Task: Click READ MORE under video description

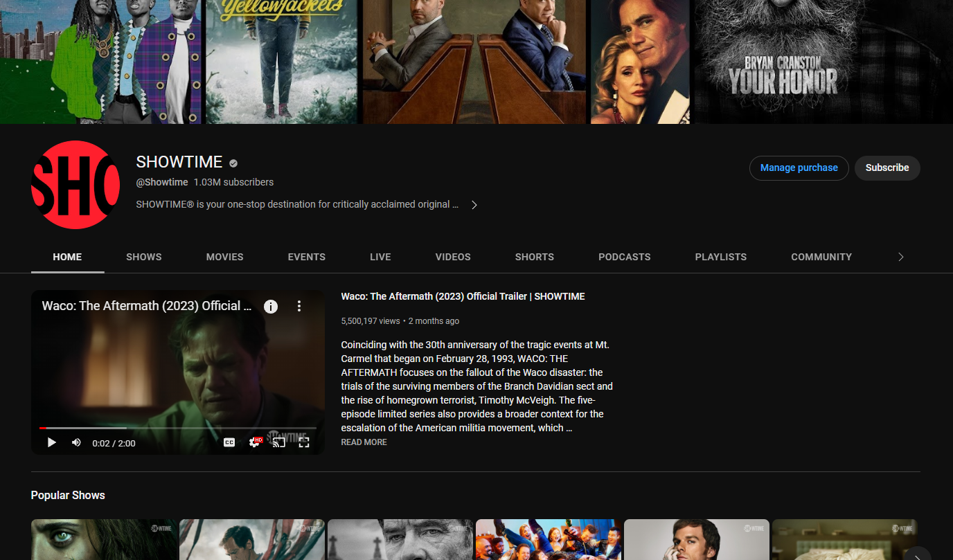Action: [364, 442]
